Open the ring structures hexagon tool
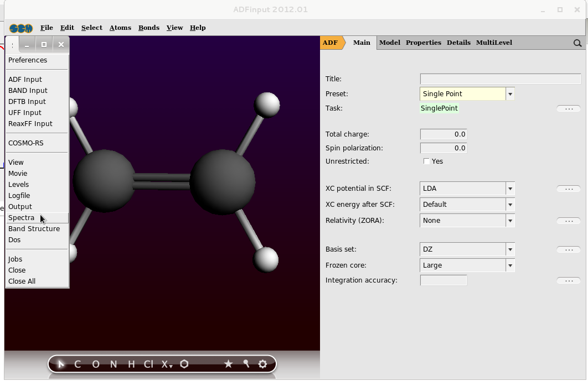Image resolution: width=588 pixels, height=381 pixels. 184,364
